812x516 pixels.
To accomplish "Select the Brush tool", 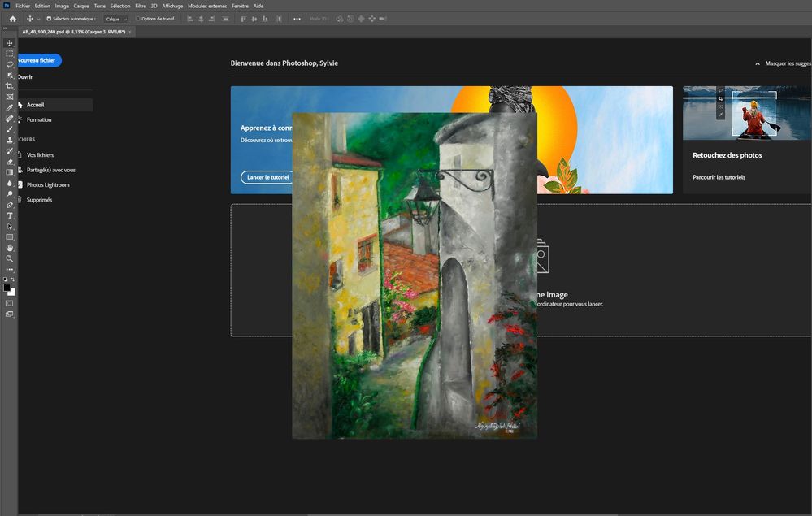I will (9, 129).
